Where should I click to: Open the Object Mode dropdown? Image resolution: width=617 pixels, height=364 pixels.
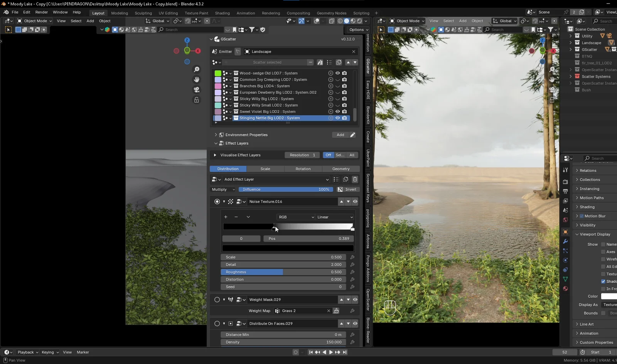pyautogui.click(x=34, y=21)
